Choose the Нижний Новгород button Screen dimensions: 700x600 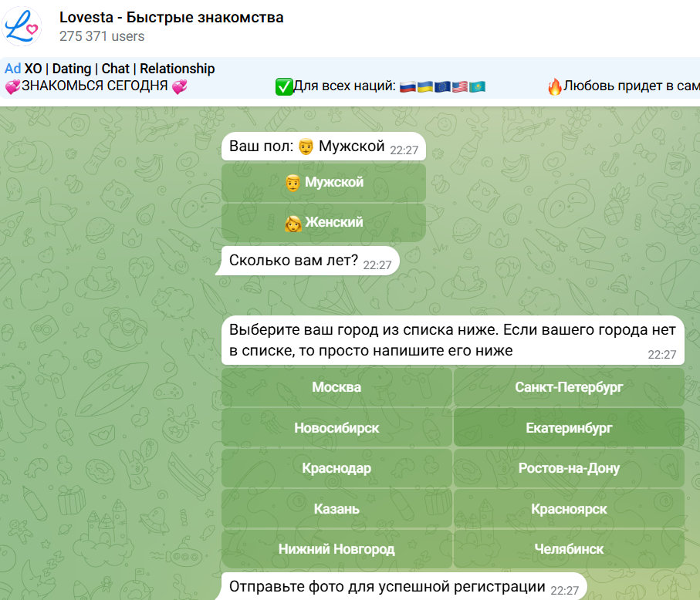(336, 549)
